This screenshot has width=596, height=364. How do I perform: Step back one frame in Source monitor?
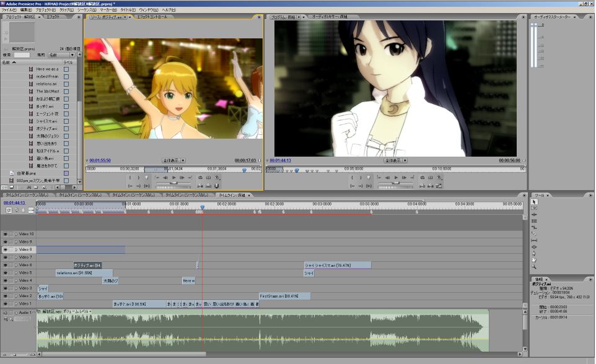coord(165,178)
